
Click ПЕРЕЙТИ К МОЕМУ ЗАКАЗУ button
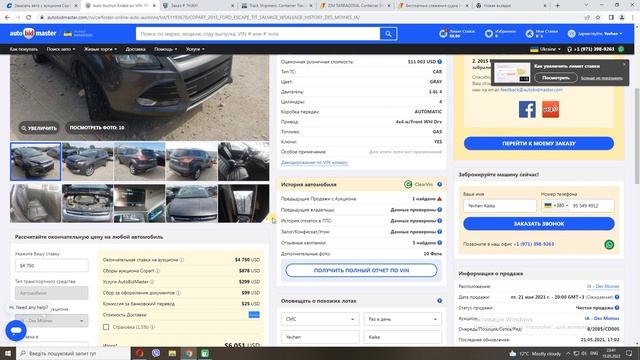(539, 144)
